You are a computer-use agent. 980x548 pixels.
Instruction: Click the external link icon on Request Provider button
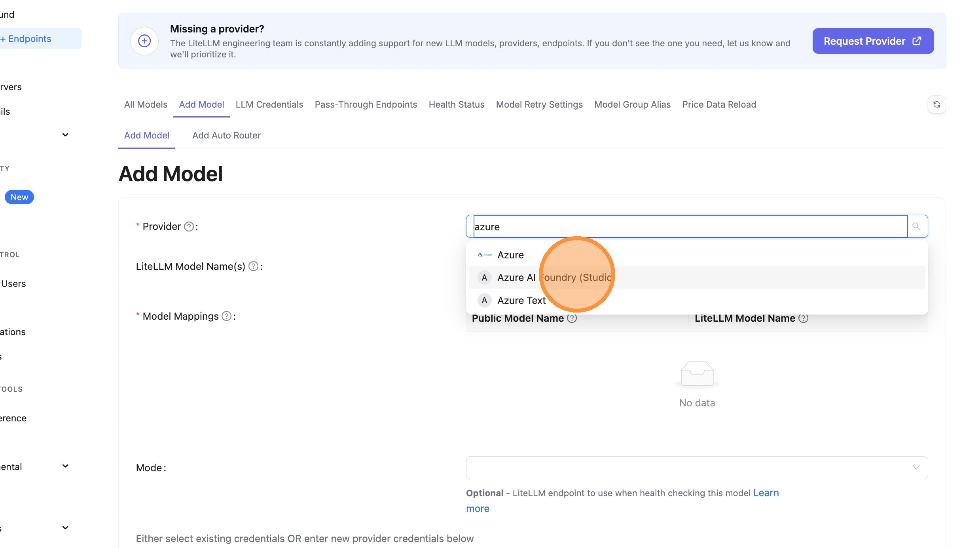tap(917, 41)
